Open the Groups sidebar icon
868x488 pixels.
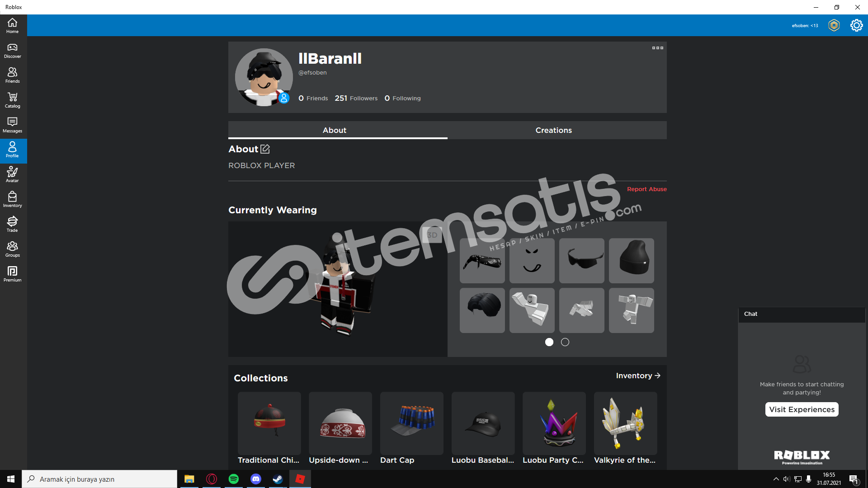13,249
